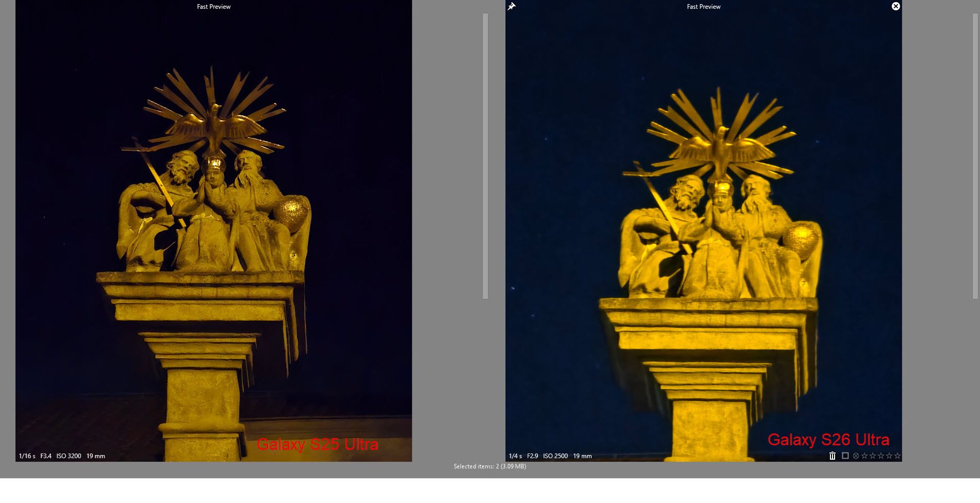Click the right pane Fast Preview label

coord(703,7)
